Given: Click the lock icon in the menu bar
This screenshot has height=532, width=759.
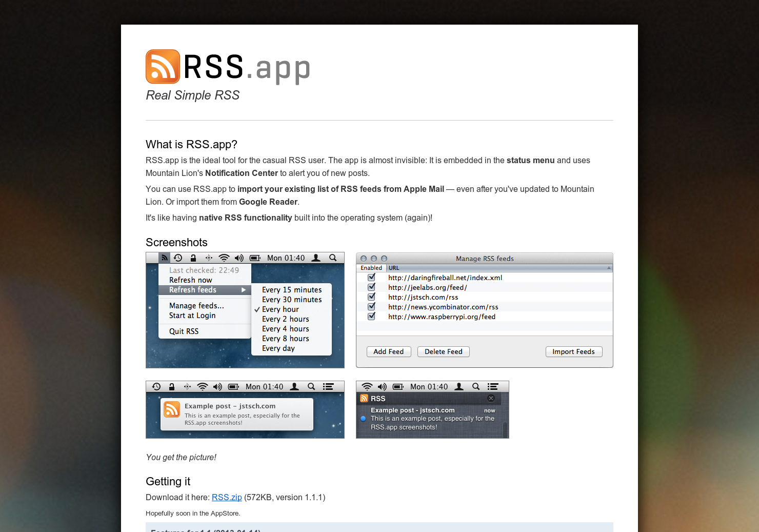Looking at the screenshot, I should pos(193,258).
